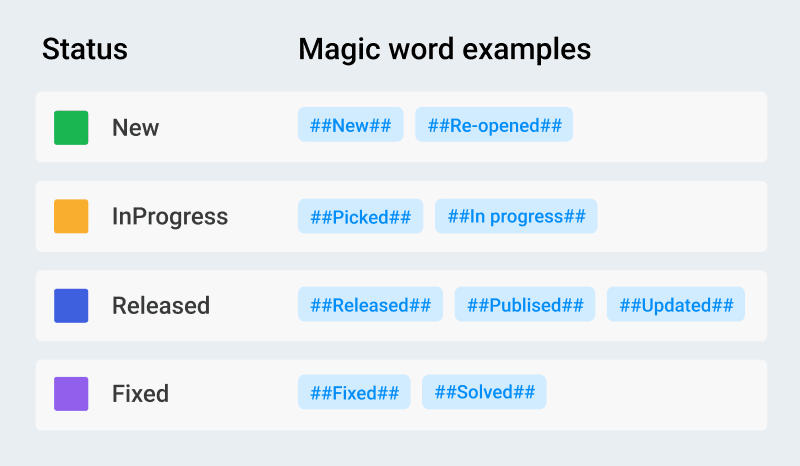
Task: Click the ##Updated## magic word tag
Action: (676, 305)
